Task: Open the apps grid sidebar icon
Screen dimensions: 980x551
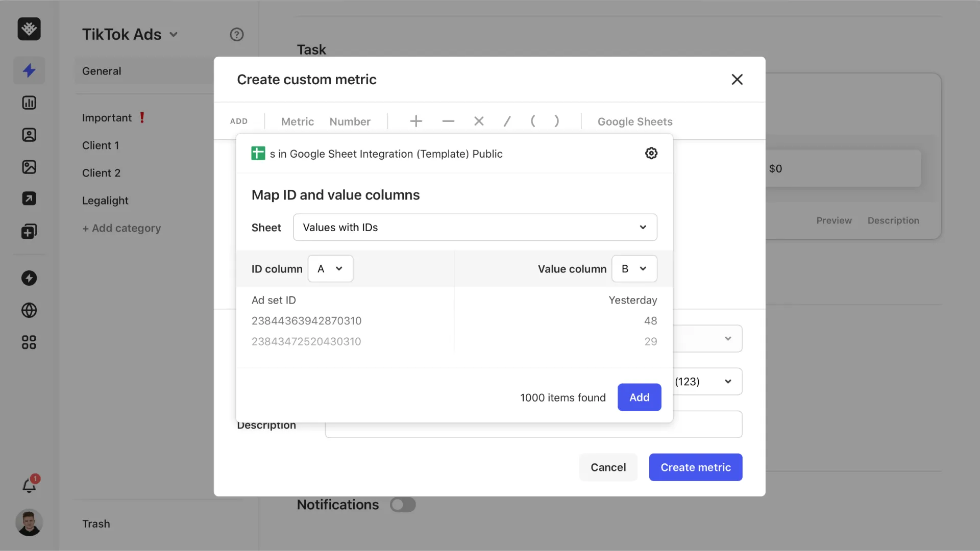Action: (x=28, y=342)
